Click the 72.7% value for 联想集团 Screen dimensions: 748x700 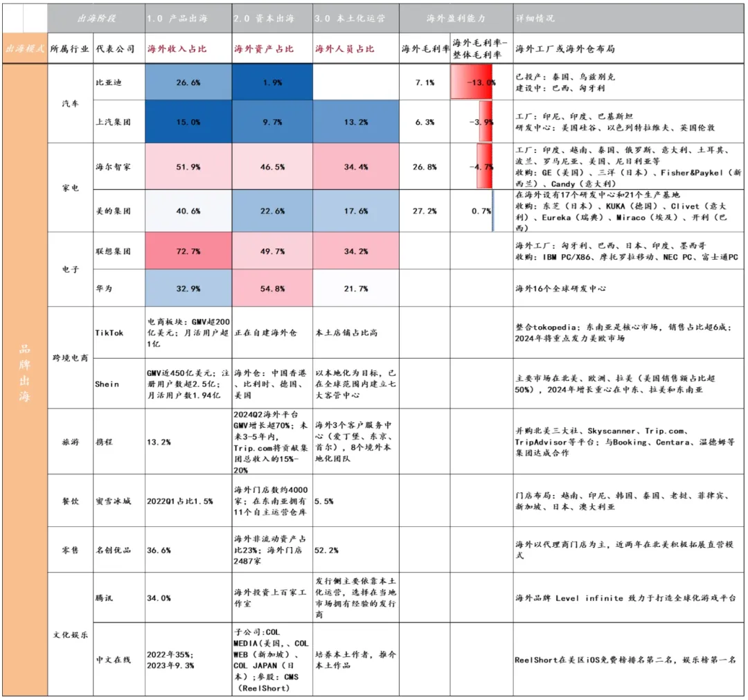click(188, 251)
